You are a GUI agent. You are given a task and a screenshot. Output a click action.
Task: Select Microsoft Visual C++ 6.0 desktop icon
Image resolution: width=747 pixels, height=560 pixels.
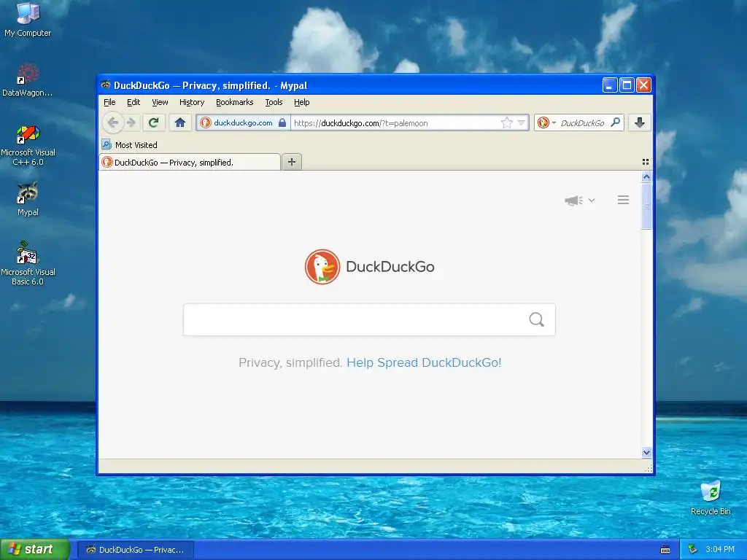(x=28, y=145)
